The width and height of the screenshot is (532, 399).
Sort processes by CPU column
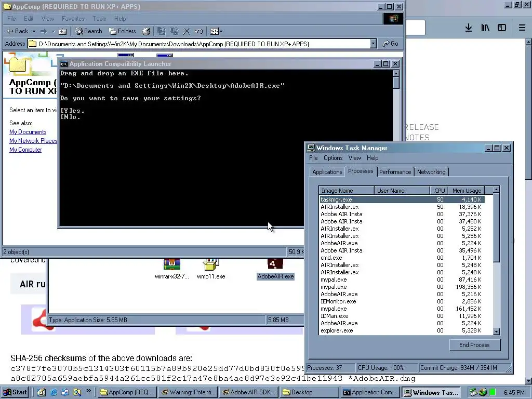(440, 191)
